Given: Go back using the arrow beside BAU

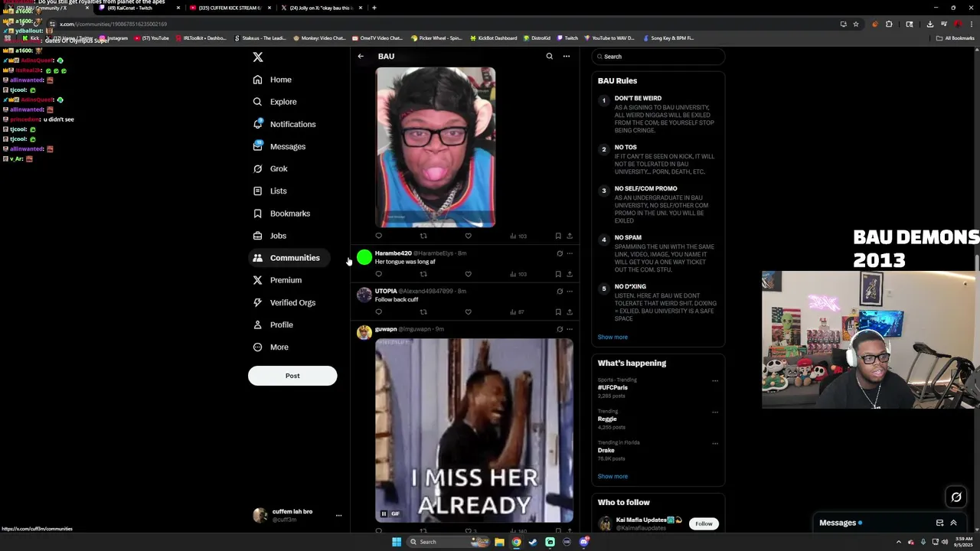Looking at the screenshot, I should pyautogui.click(x=361, y=56).
